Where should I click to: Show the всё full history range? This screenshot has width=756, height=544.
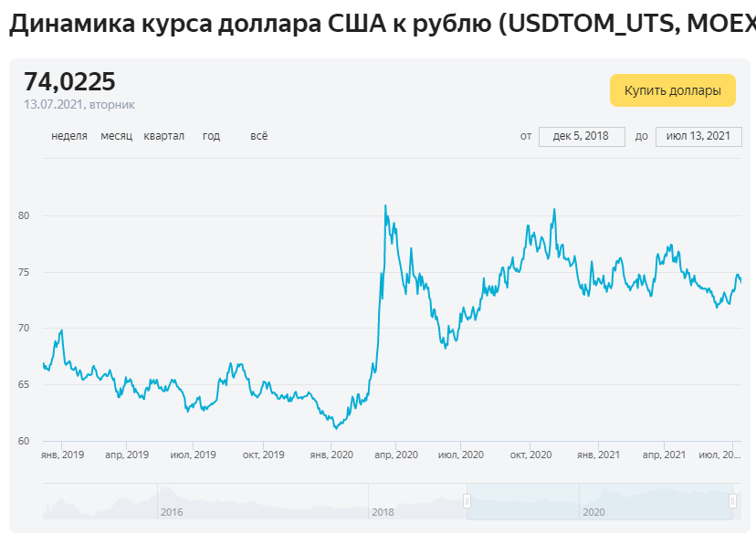(x=259, y=136)
